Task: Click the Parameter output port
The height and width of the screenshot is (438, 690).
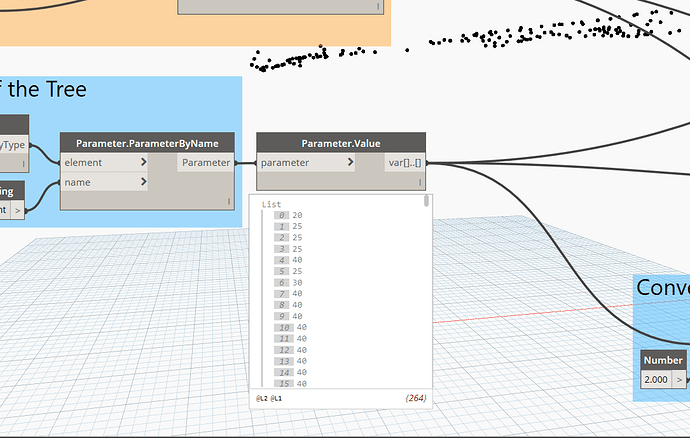Action: coord(206,162)
